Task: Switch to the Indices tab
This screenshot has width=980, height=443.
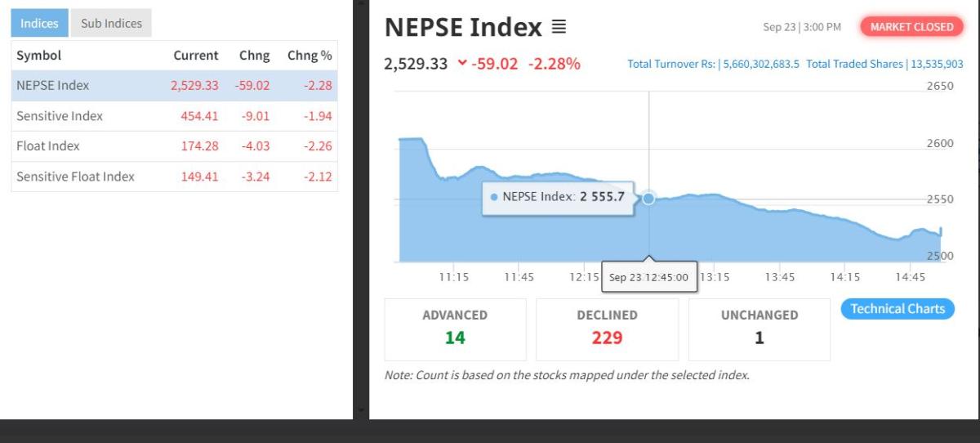Action: (x=39, y=23)
